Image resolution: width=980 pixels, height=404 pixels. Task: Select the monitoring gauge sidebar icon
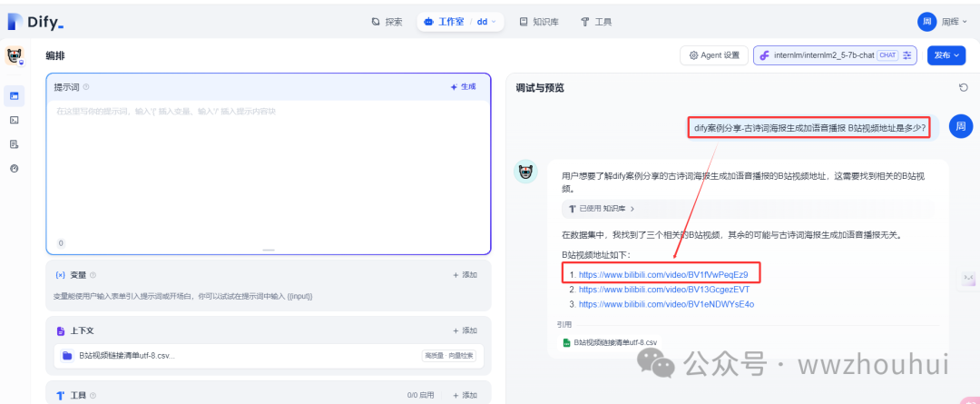click(x=15, y=168)
